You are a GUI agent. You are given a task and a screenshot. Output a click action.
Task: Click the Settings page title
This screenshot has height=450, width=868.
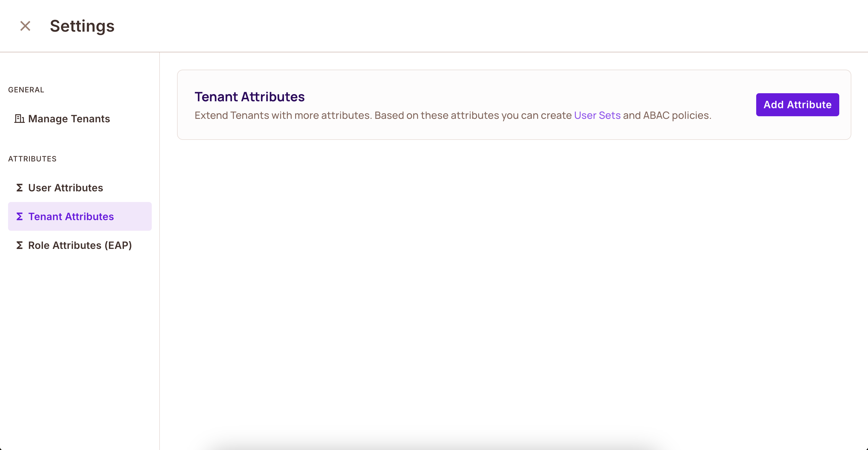click(x=82, y=26)
